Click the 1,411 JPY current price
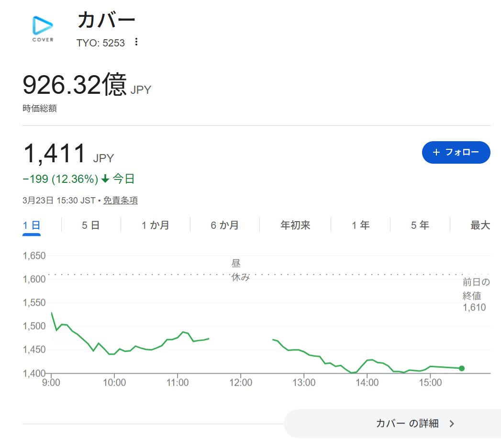 [x=55, y=154]
